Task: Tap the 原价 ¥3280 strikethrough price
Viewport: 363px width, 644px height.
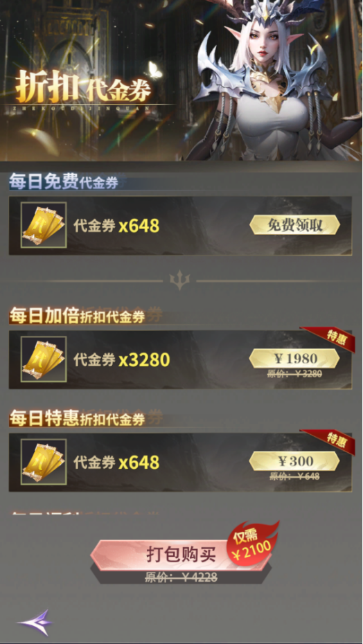Action: (x=296, y=374)
